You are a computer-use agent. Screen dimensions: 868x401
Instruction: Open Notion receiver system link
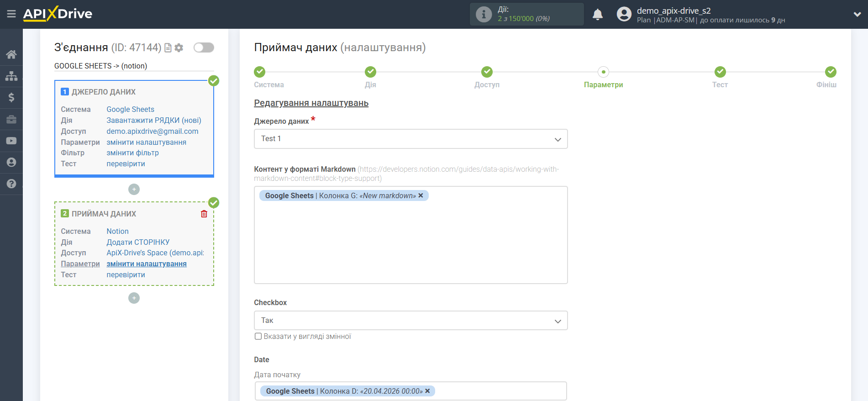pyautogui.click(x=117, y=231)
